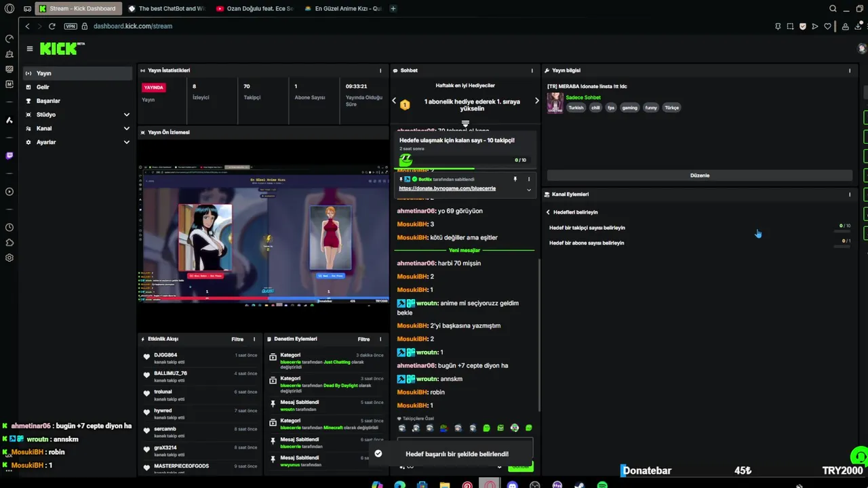Go back using Hedefleri belirleyin arrow
This screenshot has width=868, height=488.
[548, 212]
